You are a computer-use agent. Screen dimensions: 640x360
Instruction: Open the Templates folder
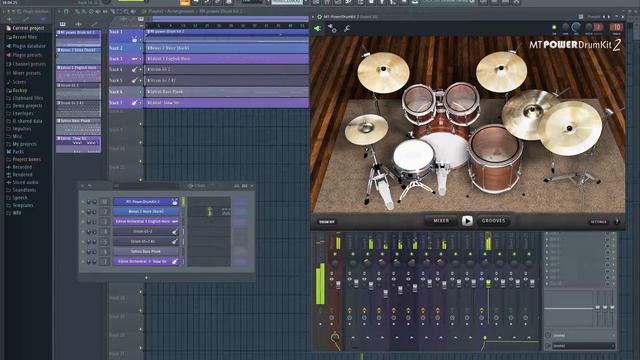20,205
